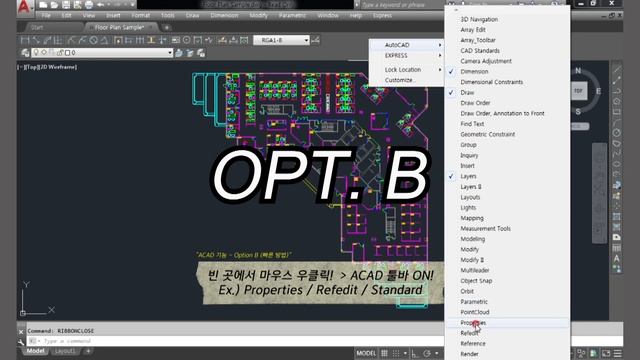Click inside the command line input field
640x360 pixels.
[x=235, y=341]
